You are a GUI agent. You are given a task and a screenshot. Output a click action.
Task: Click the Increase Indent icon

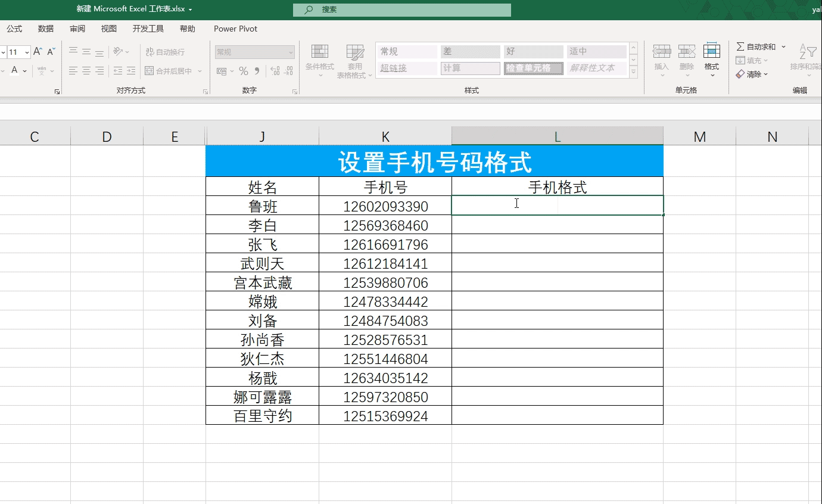[x=130, y=71]
